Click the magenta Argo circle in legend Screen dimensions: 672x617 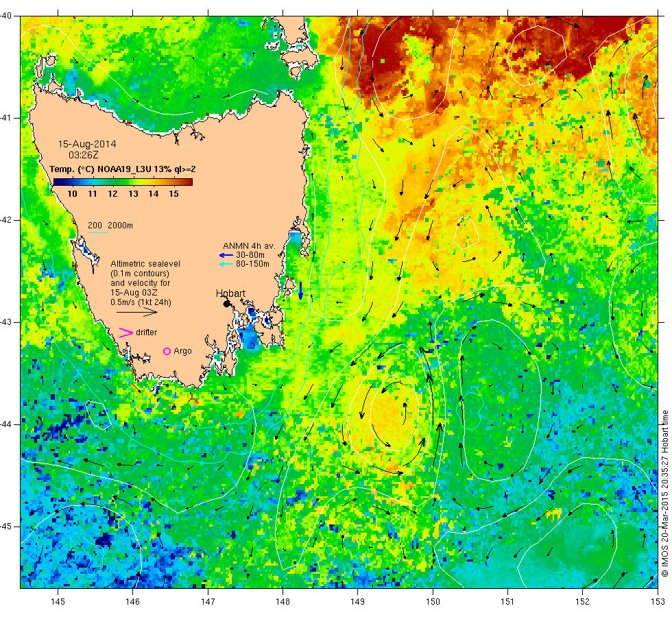point(167,351)
